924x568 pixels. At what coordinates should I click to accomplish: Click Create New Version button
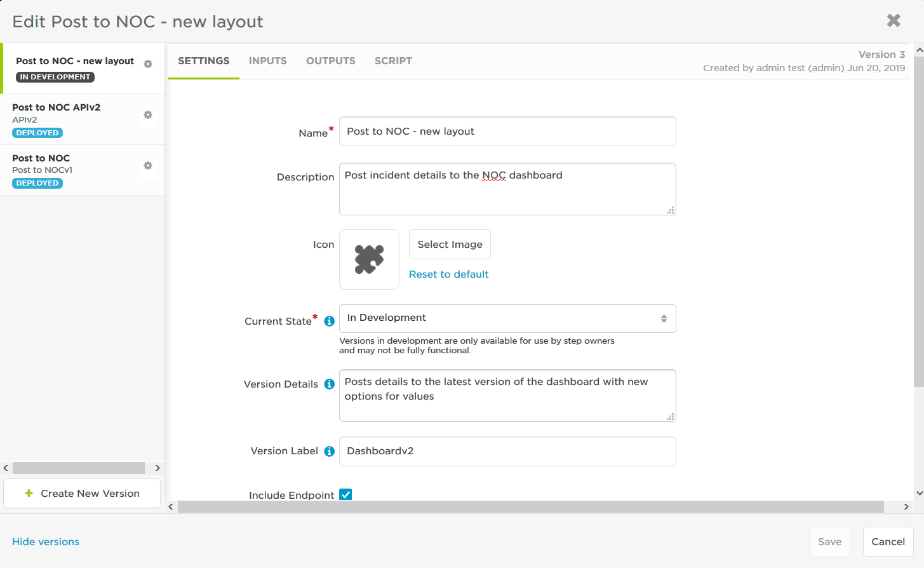point(82,494)
